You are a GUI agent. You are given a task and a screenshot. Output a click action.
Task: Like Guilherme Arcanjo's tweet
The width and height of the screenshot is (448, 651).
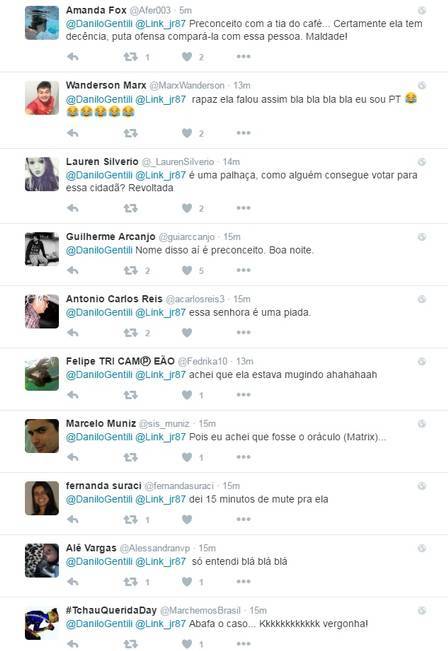(x=187, y=270)
